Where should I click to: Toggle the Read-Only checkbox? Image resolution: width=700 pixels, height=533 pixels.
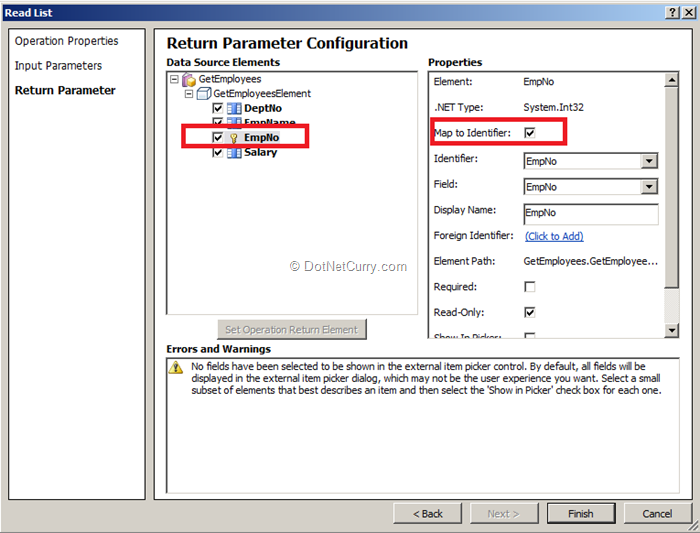[x=530, y=312]
